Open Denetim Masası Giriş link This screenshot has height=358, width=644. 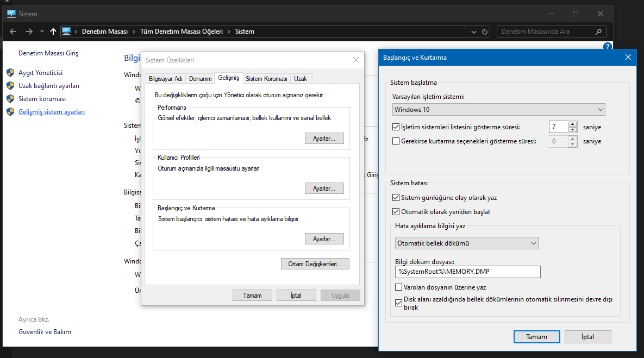pos(48,53)
